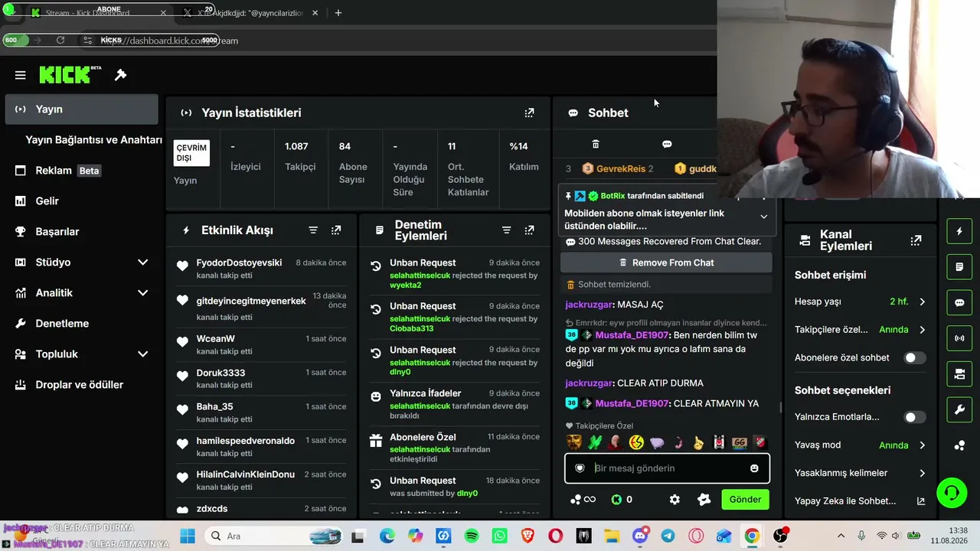Toggle Abonelere özel sohbet switch
The height and width of the screenshot is (551, 980).
tap(914, 357)
